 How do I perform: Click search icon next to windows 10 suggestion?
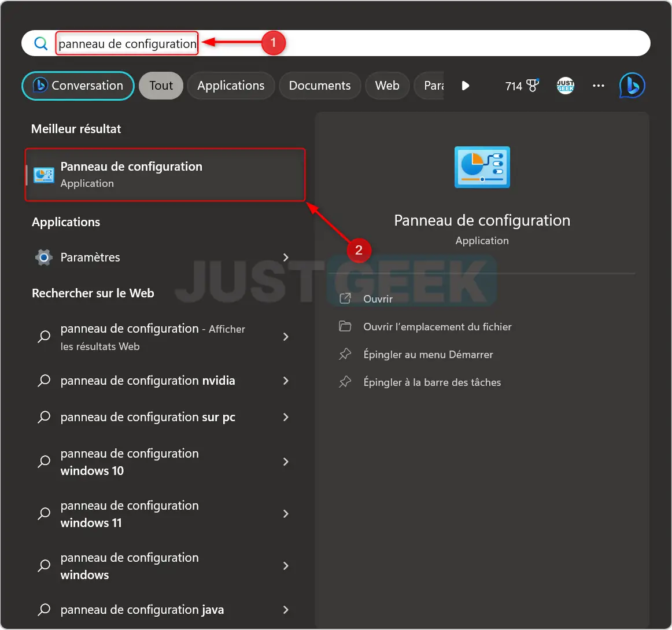(x=44, y=462)
